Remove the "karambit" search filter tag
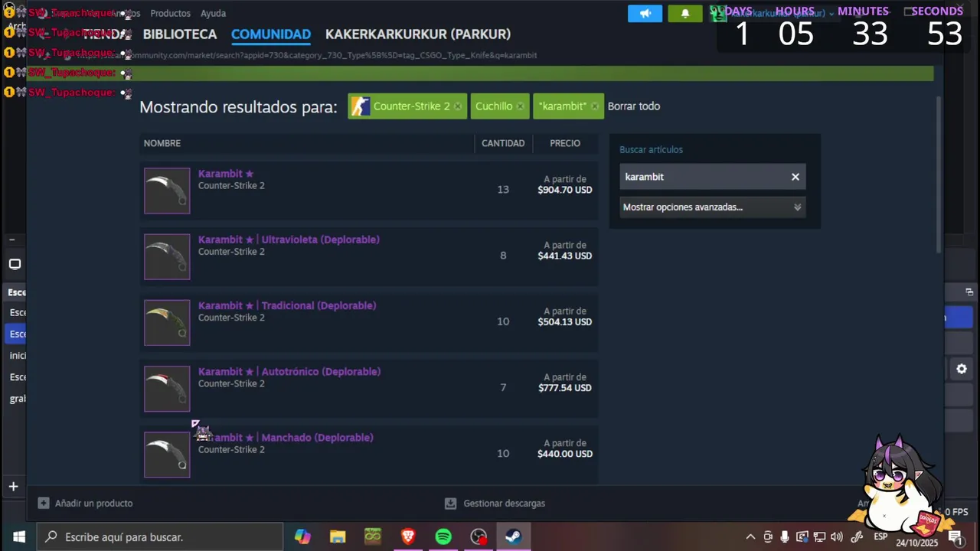This screenshot has height=551, width=980. pos(594,106)
